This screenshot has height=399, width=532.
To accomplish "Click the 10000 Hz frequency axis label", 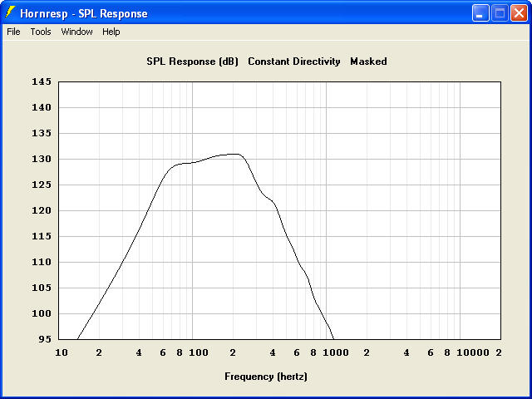I will [x=473, y=352].
